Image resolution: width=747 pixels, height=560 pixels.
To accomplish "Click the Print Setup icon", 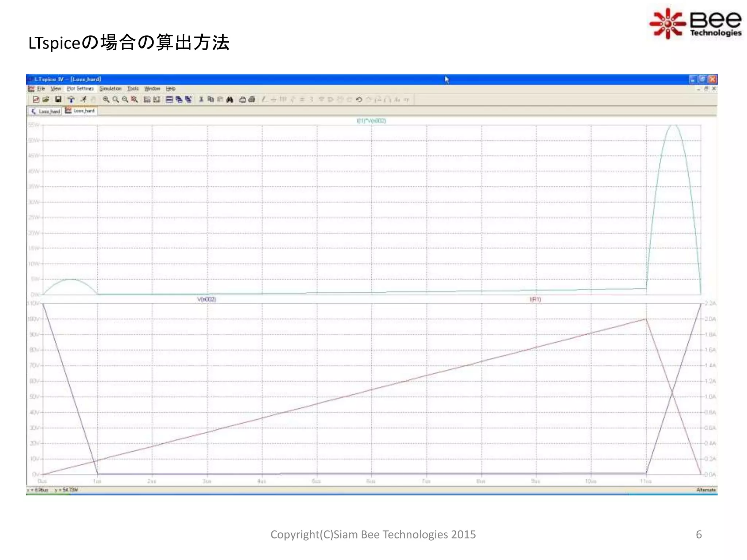I will 242,99.
